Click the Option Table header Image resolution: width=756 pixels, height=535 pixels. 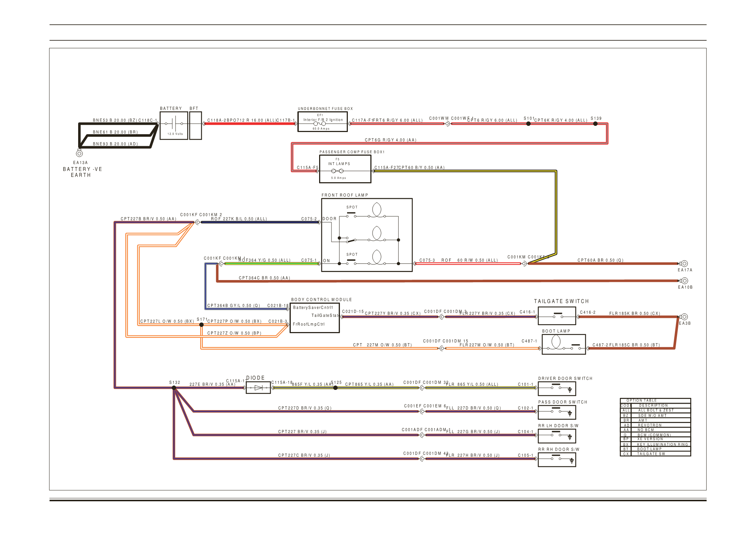[x=642, y=400]
